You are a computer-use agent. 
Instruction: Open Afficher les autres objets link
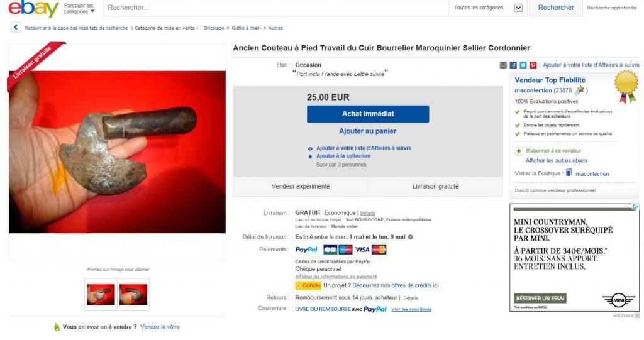[557, 160]
